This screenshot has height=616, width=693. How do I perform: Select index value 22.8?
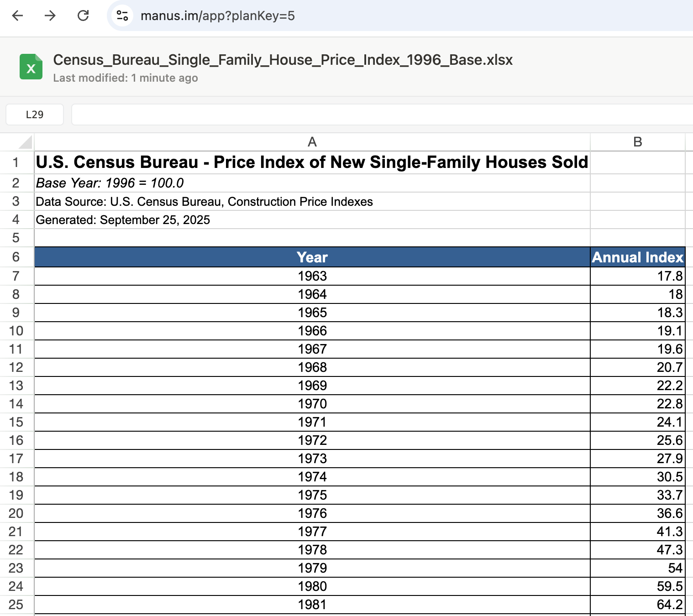(638, 404)
